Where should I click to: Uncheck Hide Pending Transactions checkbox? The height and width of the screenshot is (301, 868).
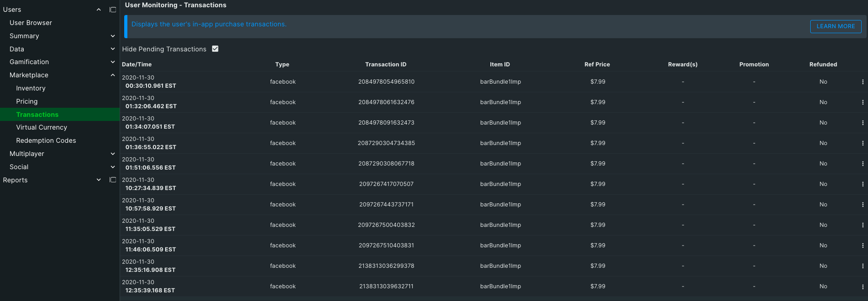[215, 49]
